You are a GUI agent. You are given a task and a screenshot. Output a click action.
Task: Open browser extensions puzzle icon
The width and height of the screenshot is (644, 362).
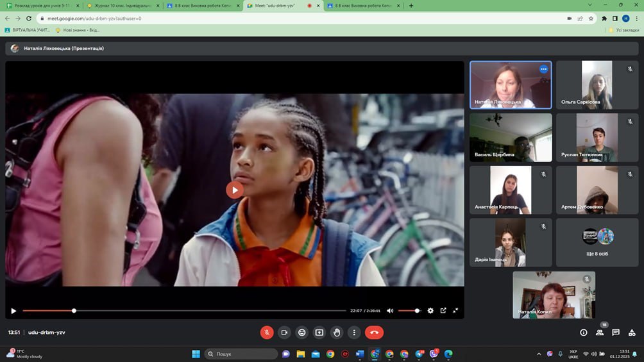(x=604, y=19)
